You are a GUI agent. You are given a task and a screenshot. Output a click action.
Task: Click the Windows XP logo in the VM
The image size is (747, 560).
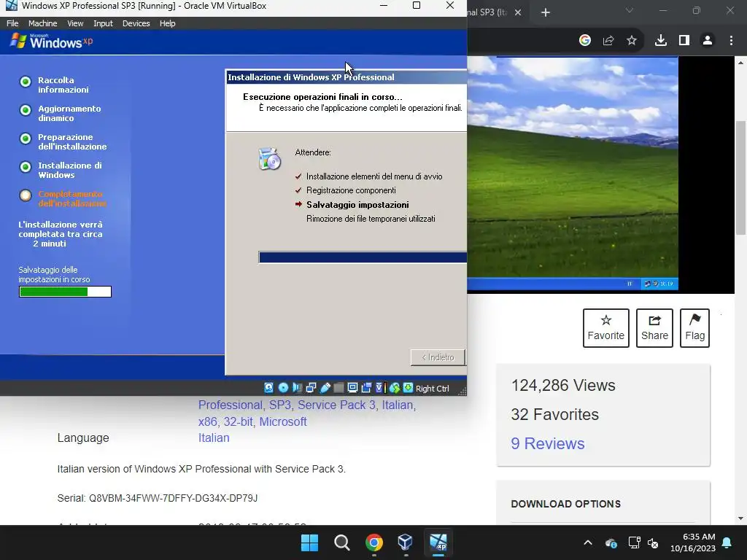coord(52,42)
